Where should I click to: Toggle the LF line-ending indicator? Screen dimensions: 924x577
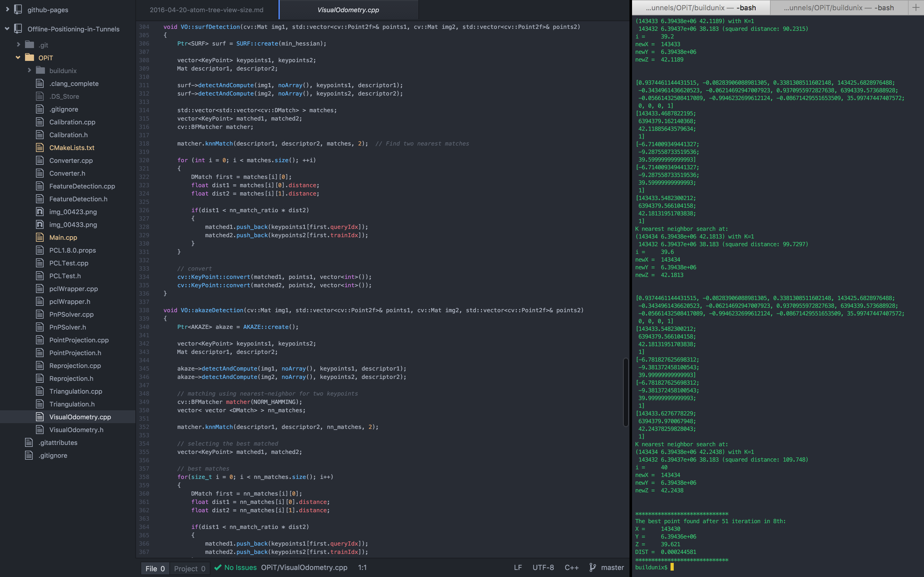518,567
